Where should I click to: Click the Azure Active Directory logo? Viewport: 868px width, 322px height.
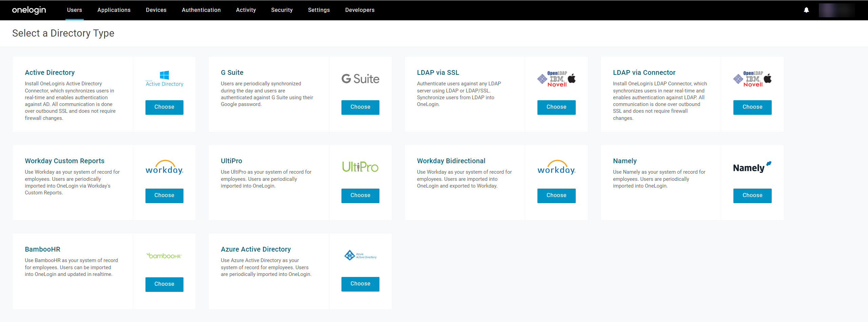click(360, 255)
